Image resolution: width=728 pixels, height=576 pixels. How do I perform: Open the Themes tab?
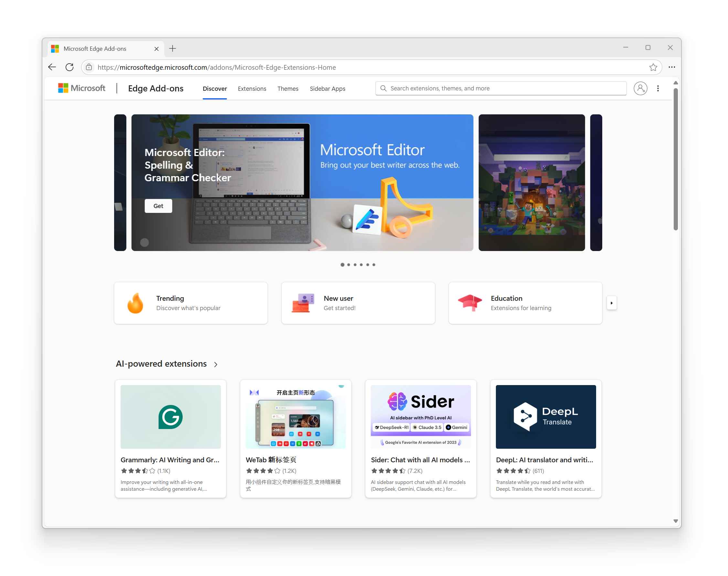click(288, 89)
